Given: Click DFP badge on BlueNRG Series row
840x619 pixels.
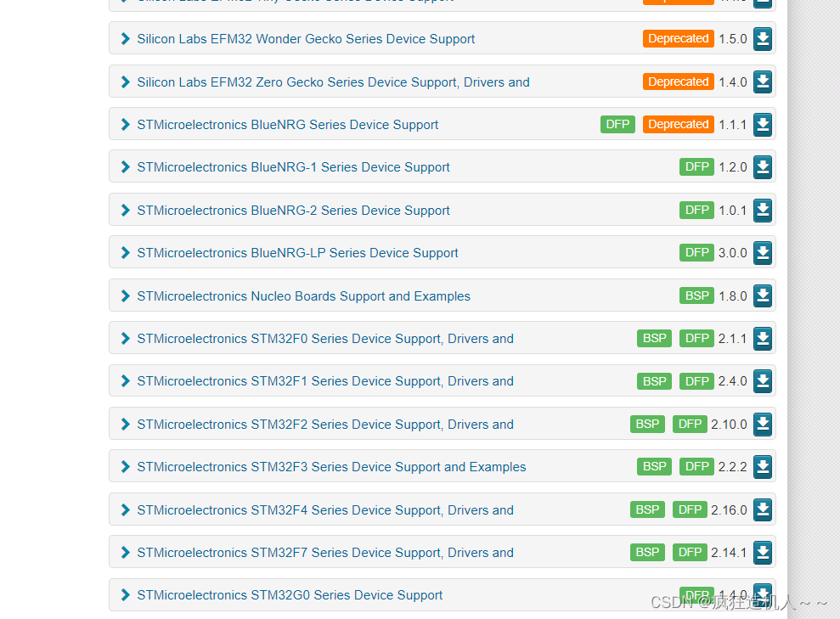Looking at the screenshot, I should pyautogui.click(x=617, y=124).
